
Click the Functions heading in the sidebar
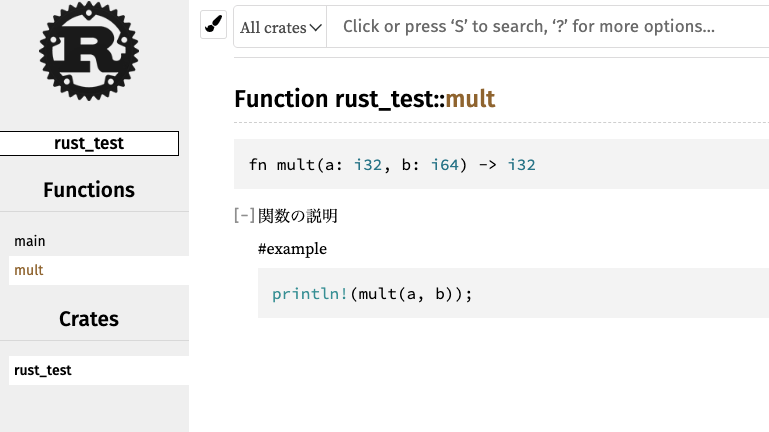(x=89, y=190)
